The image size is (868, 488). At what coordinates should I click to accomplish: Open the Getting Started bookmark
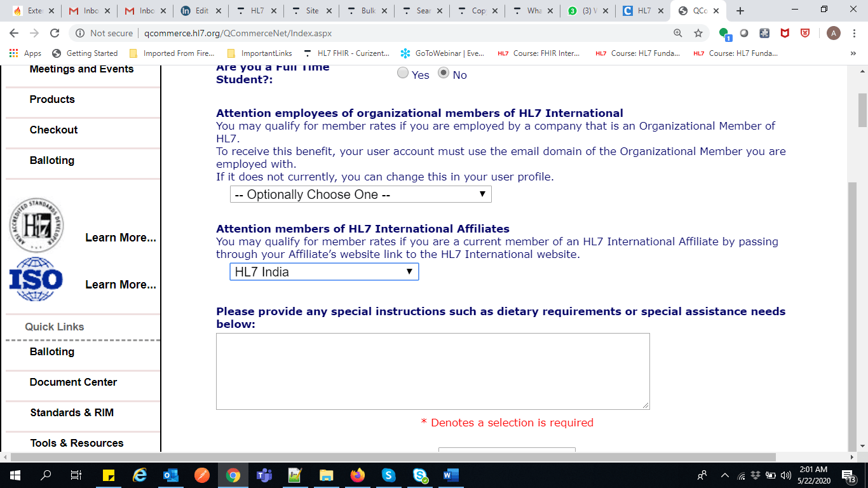[85, 53]
